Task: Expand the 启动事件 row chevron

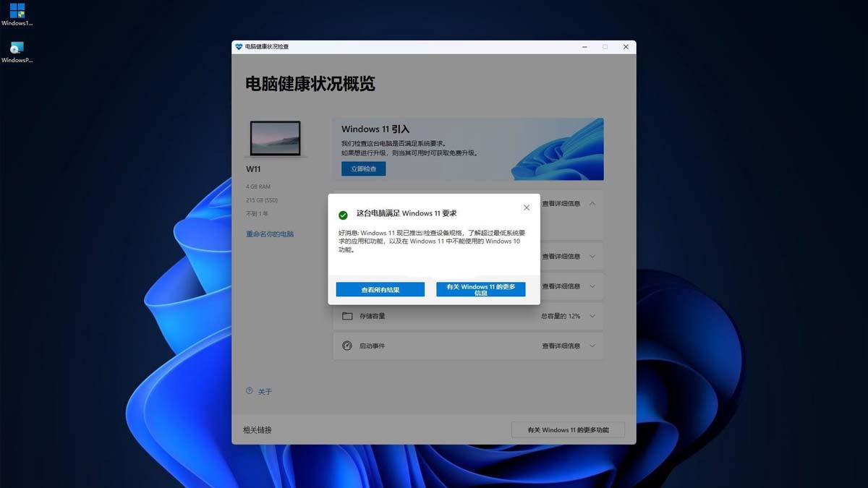Action: [592, 346]
